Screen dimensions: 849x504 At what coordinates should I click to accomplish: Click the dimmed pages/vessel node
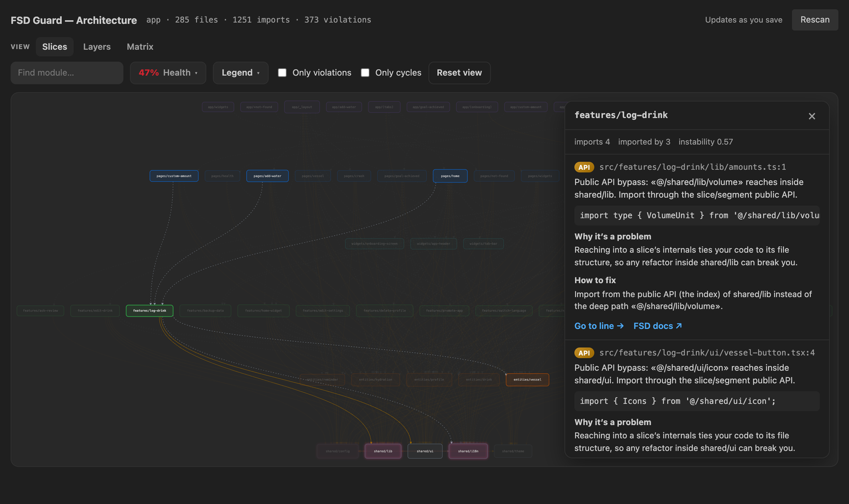click(x=313, y=176)
